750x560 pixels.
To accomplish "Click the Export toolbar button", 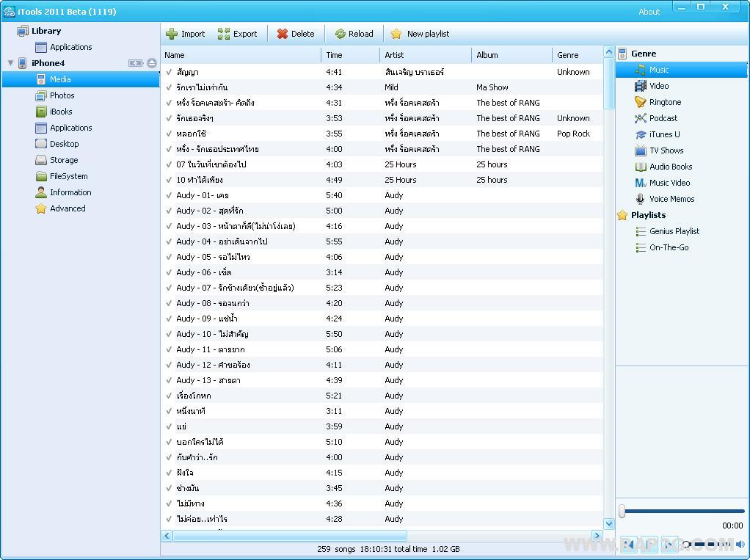I will pos(237,34).
